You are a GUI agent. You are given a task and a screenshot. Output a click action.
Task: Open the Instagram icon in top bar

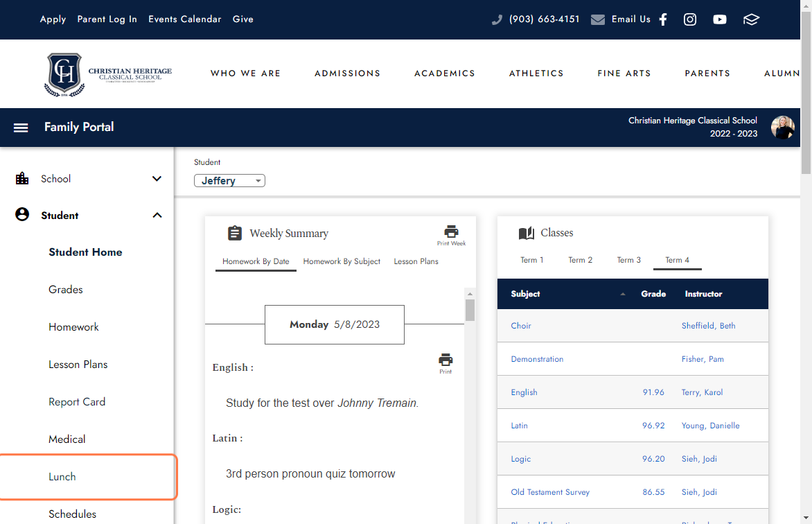tap(690, 19)
